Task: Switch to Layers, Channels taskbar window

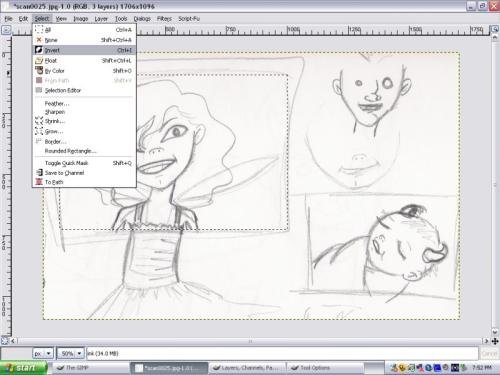Action: coord(247,368)
